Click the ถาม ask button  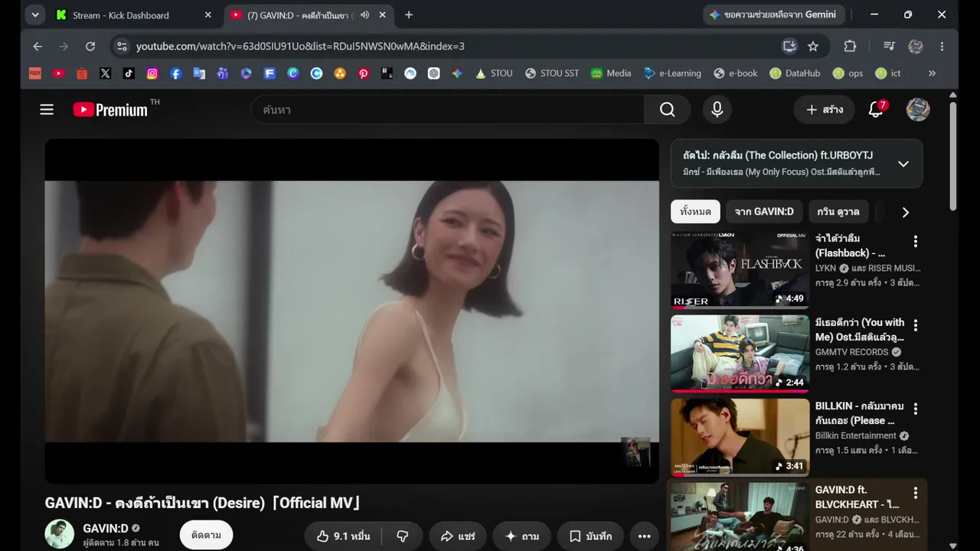tap(521, 536)
